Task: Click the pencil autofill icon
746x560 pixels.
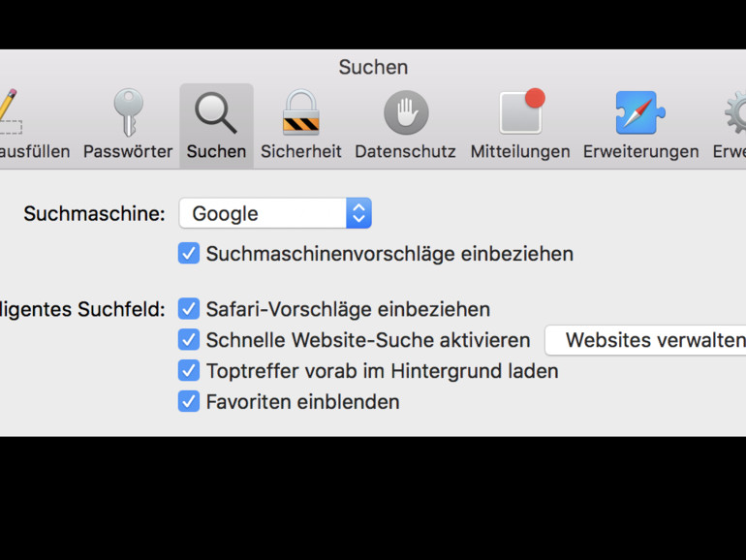Action: [x=8, y=112]
